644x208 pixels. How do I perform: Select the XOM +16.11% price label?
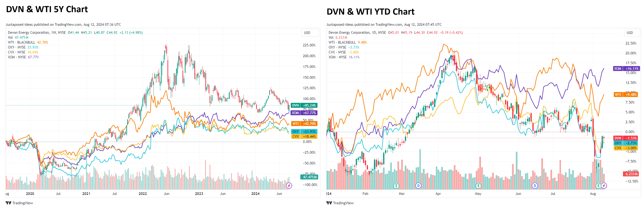(x=626, y=69)
